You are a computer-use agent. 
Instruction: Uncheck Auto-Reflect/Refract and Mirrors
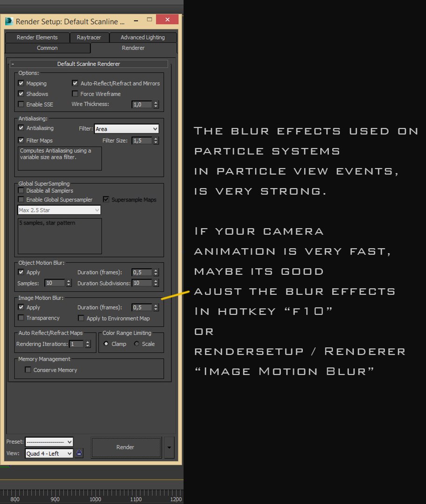[x=75, y=83]
